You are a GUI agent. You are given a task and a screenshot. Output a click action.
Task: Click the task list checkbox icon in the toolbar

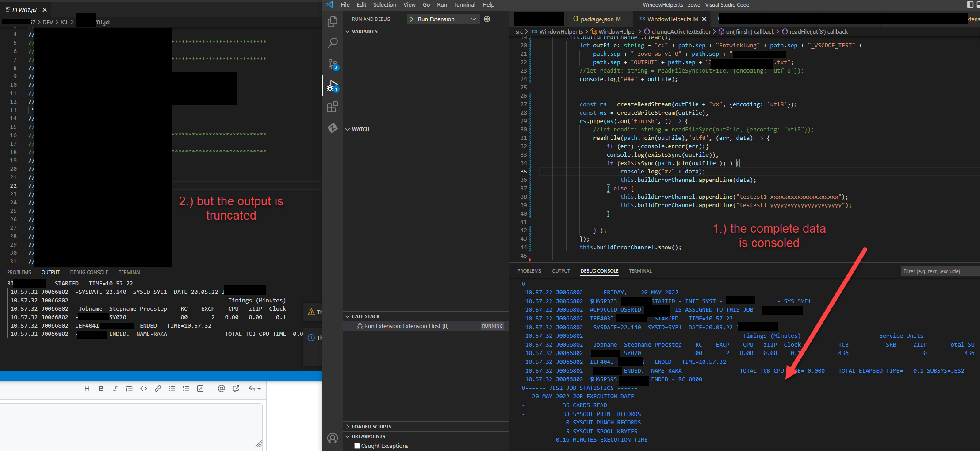tap(200, 389)
